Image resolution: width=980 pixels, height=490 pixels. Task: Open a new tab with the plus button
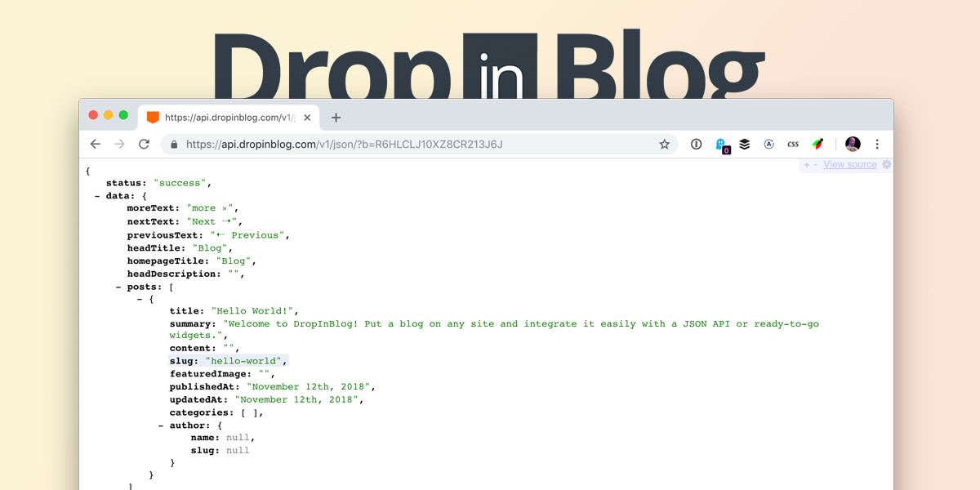point(336,118)
